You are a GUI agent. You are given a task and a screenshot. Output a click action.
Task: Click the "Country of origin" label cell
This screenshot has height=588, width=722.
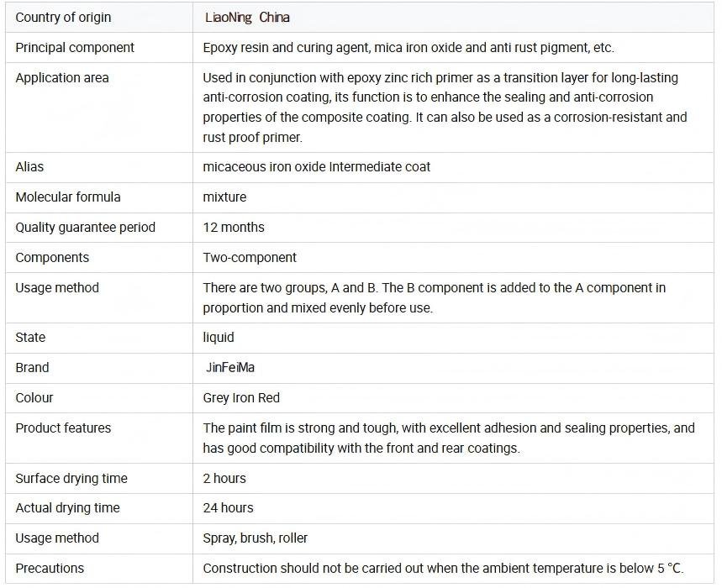point(63,18)
